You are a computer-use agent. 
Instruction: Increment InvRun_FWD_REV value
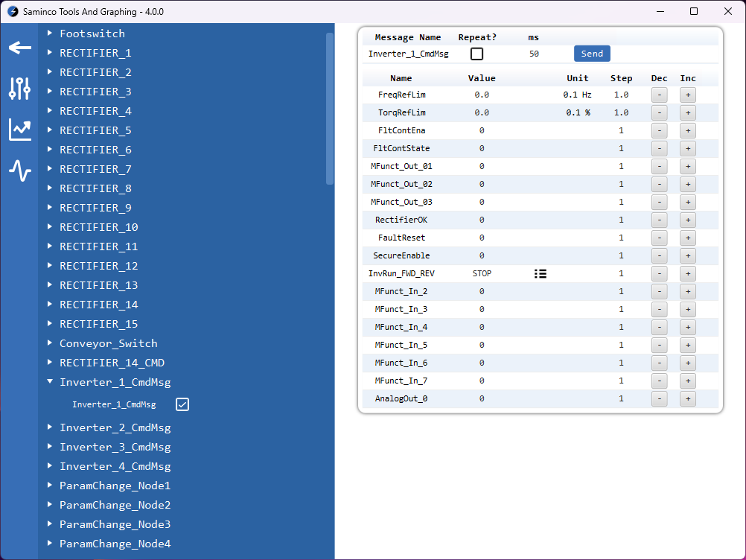[688, 273]
